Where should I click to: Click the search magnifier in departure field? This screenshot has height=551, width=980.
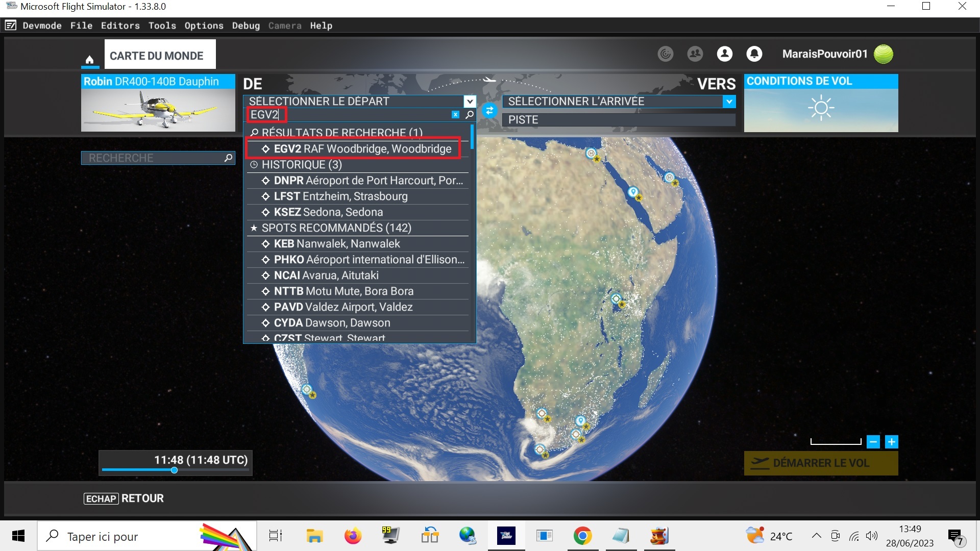click(x=469, y=115)
